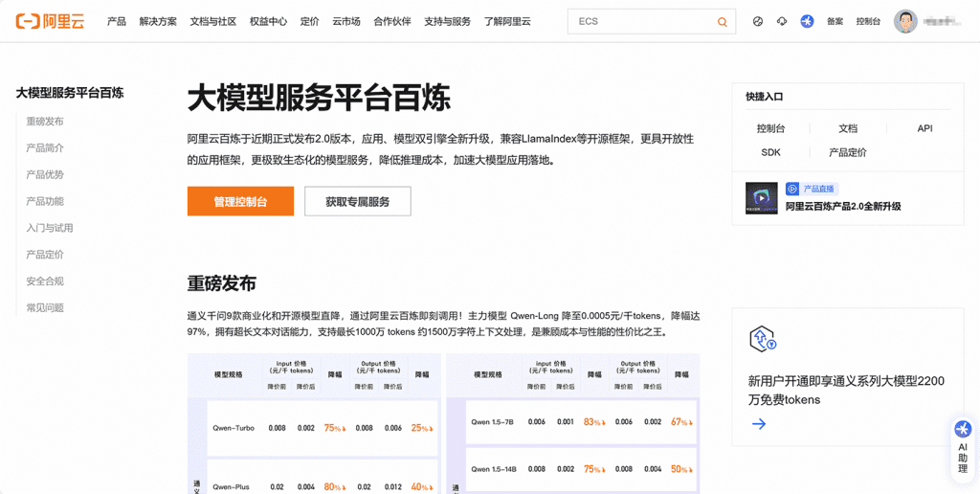Open the globe/region icon in header
Viewport: 980px width, 494px height.
758,21
